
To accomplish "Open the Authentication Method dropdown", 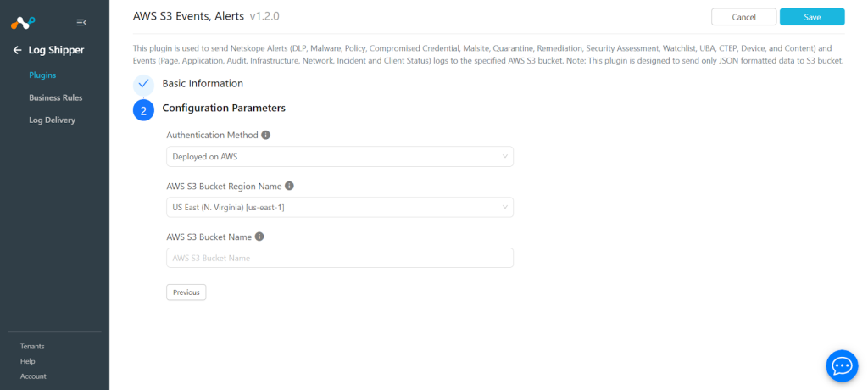I will 340,157.
